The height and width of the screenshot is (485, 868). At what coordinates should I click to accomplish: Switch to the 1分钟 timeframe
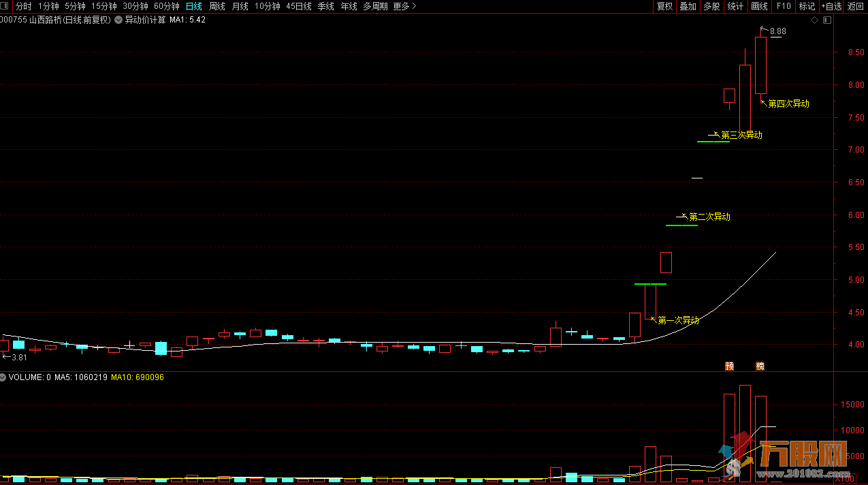click(48, 6)
